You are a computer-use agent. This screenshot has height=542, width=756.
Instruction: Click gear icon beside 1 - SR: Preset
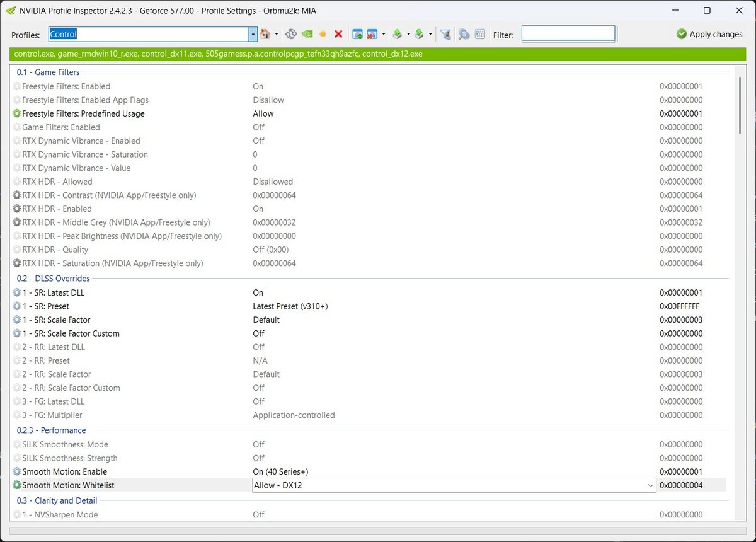[x=17, y=306]
